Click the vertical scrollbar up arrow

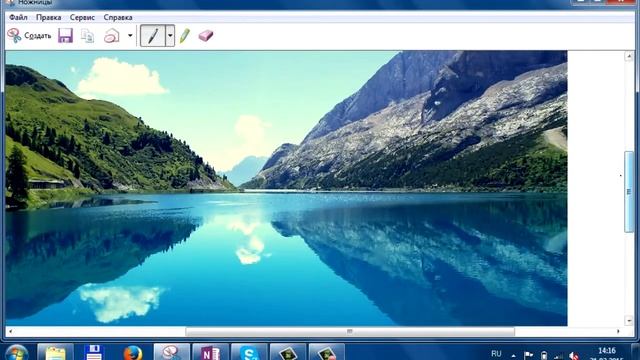pyautogui.click(x=629, y=56)
